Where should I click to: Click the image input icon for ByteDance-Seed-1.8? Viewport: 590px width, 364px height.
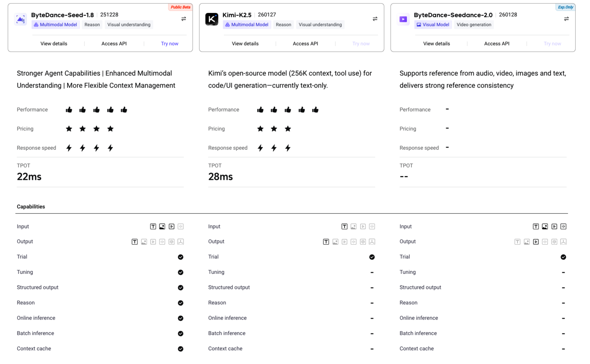[x=162, y=227]
